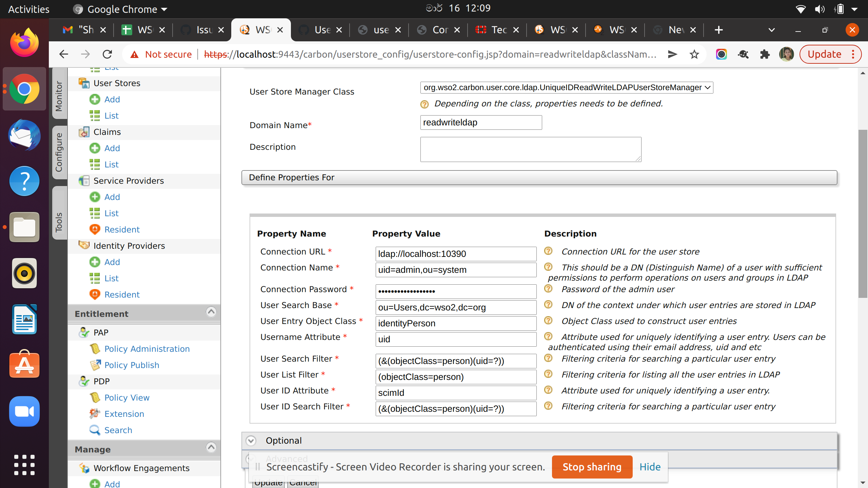The height and width of the screenshot is (488, 868).
Task: Click the page vertical scrollbar
Action: [863, 213]
